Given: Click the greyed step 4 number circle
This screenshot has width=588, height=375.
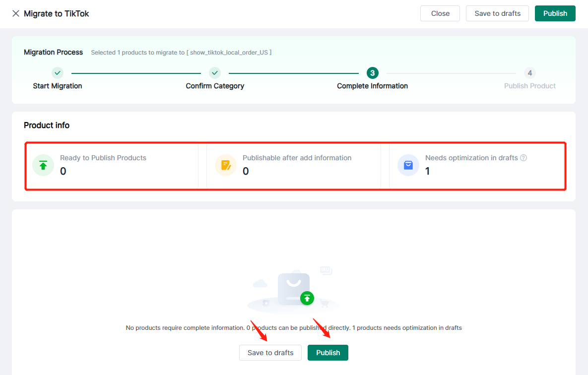Looking at the screenshot, I should click(x=529, y=73).
